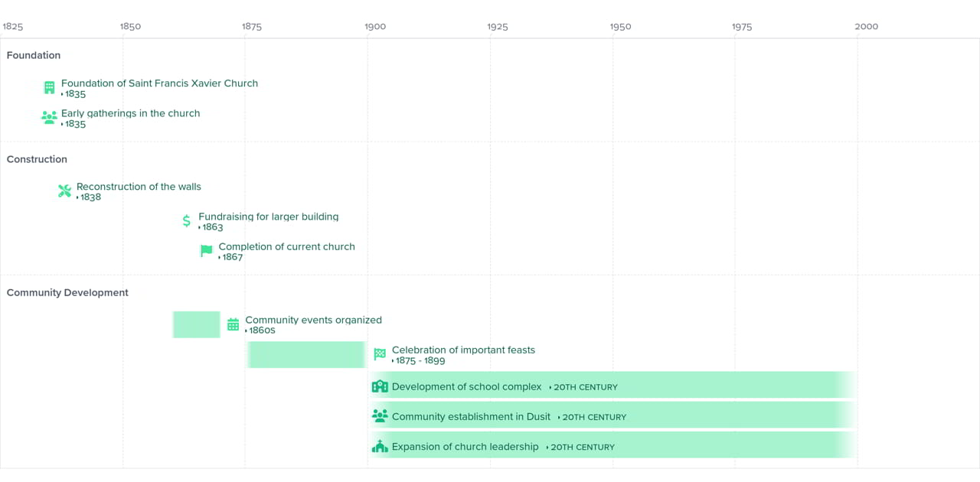Select the Community Development group heading
The width and height of the screenshot is (980, 482).
pyautogui.click(x=67, y=292)
